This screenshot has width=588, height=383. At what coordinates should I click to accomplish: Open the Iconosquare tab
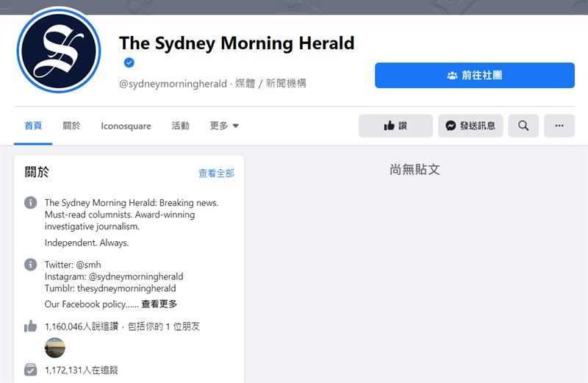pyautogui.click(x=126, y=126)
